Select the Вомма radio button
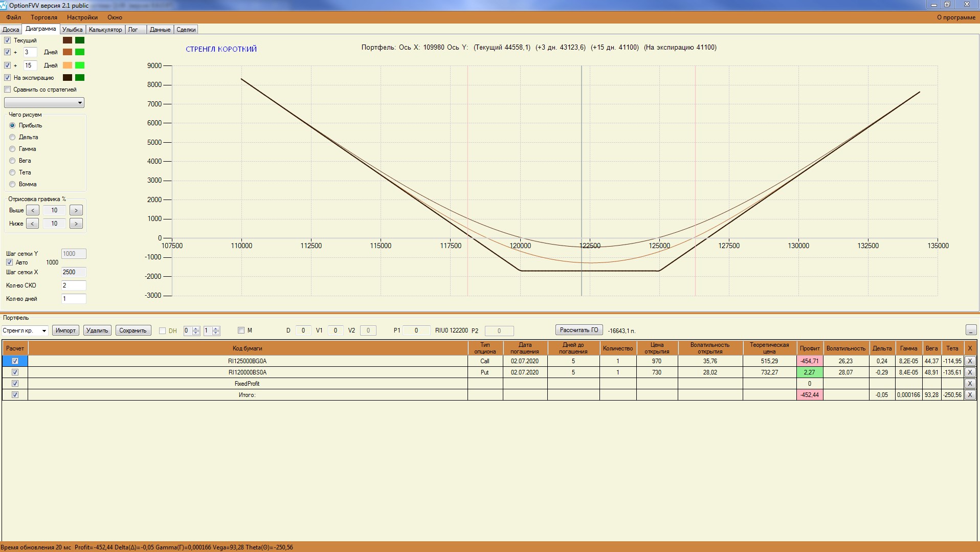Image resolution: width=980 pixels, height=552 pixels. click(x=12, y=184)
